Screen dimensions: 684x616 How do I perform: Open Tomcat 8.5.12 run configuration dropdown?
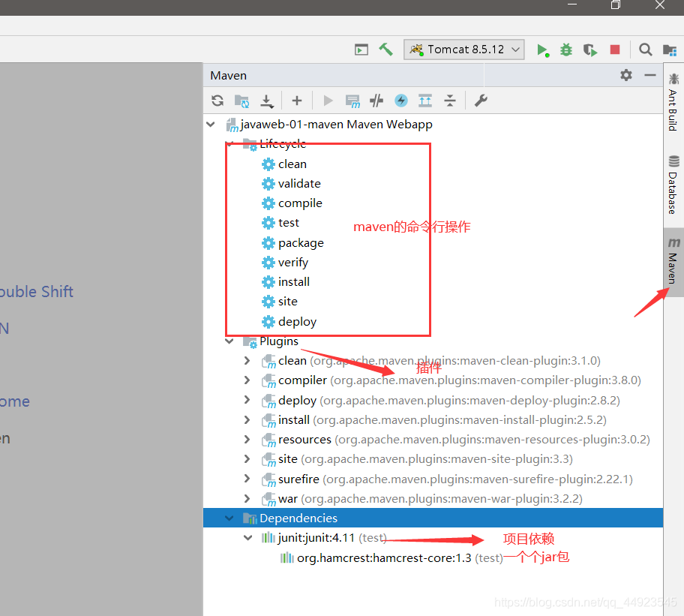coord(464,50)
